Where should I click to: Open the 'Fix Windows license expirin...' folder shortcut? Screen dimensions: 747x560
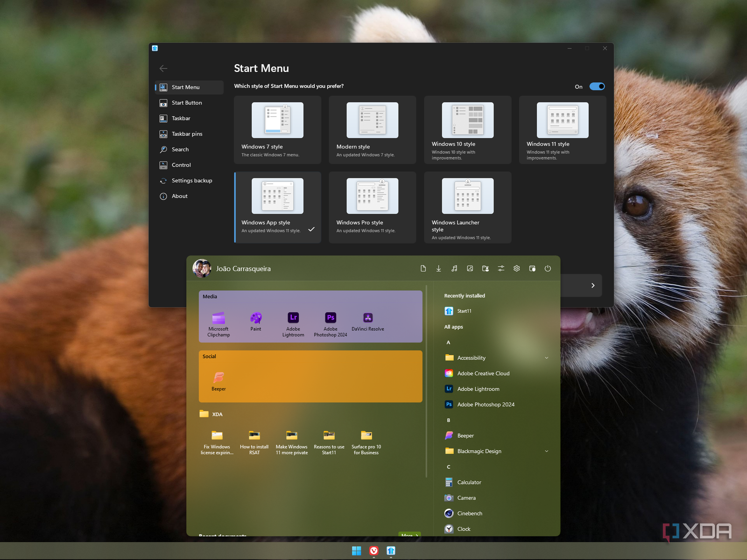pos(217,442)
